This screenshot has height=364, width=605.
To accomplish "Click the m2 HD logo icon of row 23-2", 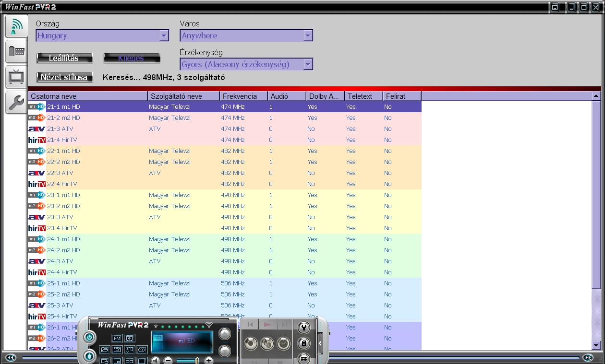I will pyautogui.click(x=36, y=206).
